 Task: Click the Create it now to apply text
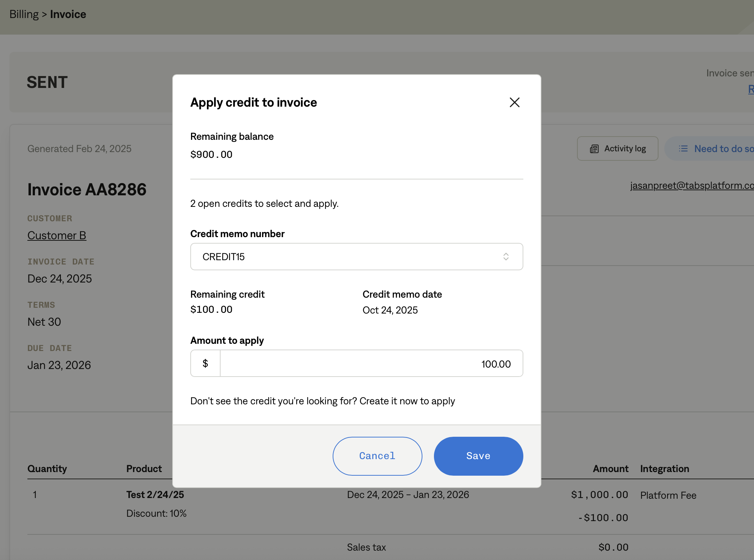pyautogui.click(x=407, y=401)
